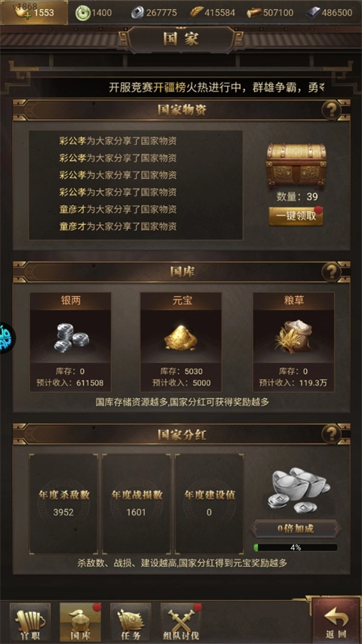The width and height of the screenshot is (362, 644).
Task: Open help for 国家物资 section
Action: pyautogui.click(x=331, y=110)
